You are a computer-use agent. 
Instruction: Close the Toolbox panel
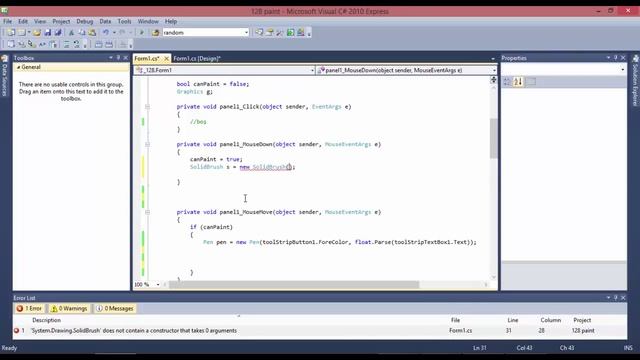pyautogui.click(x=126, y=58)
